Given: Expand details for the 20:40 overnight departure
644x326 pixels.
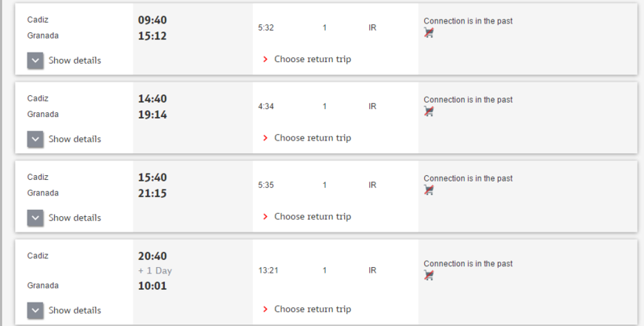Looking at the screenshot, I should [x=35, y=310].
